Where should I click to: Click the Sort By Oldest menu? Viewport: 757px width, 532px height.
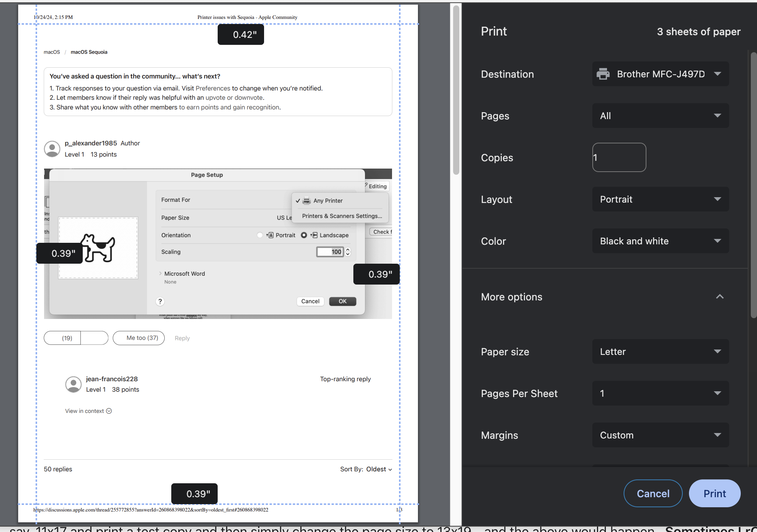(378, 469)
